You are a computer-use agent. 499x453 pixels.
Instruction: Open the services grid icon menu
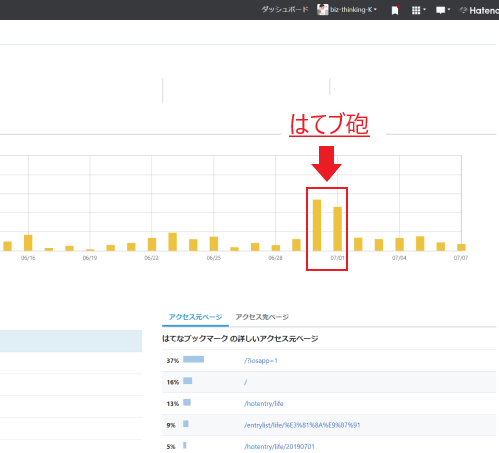[419, 10]
